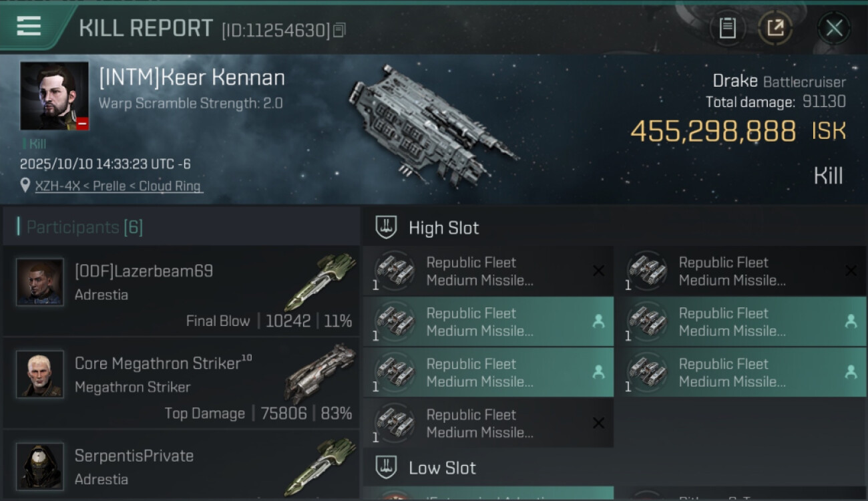
Task: Click the Megathron Striker ship icon
Action: (x=320, y=373)
